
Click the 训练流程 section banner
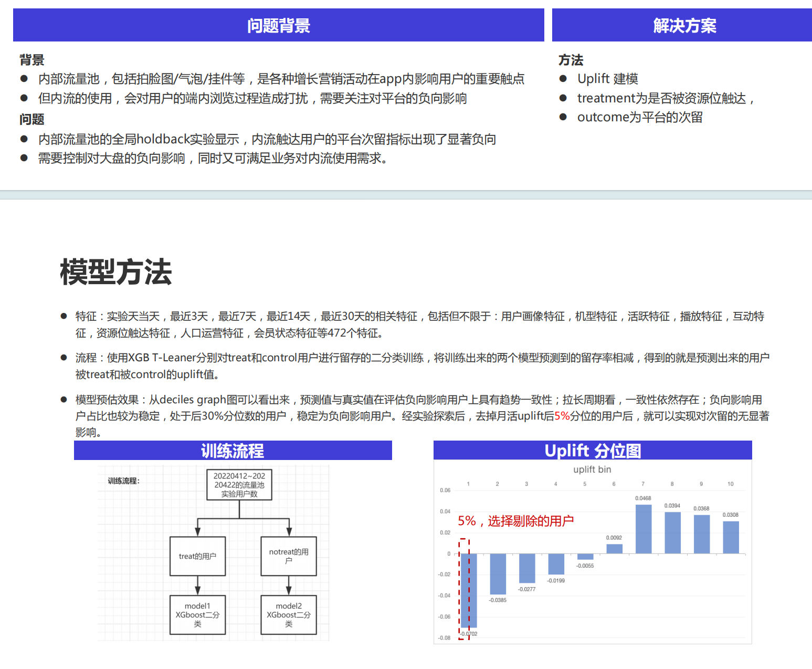click(x=233, y=451)
